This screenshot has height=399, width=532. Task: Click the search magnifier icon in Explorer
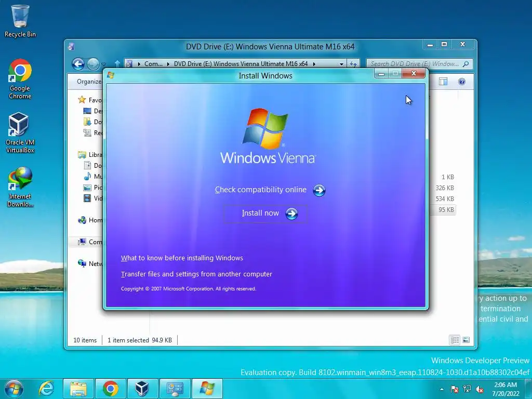tap(466, 64)
